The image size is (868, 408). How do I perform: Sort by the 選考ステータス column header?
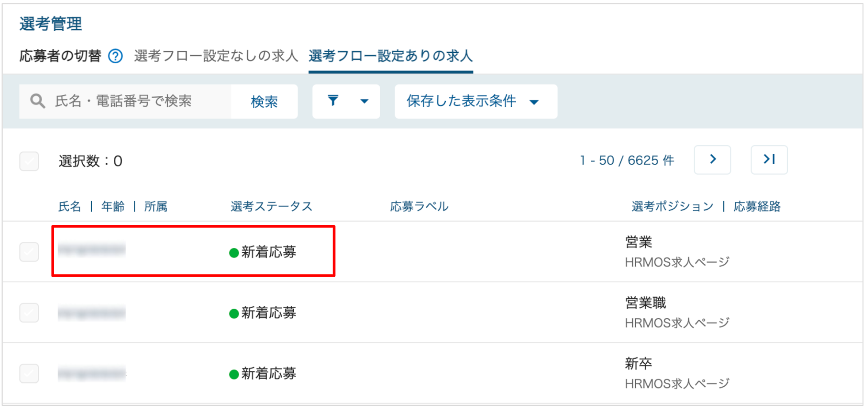271,207
